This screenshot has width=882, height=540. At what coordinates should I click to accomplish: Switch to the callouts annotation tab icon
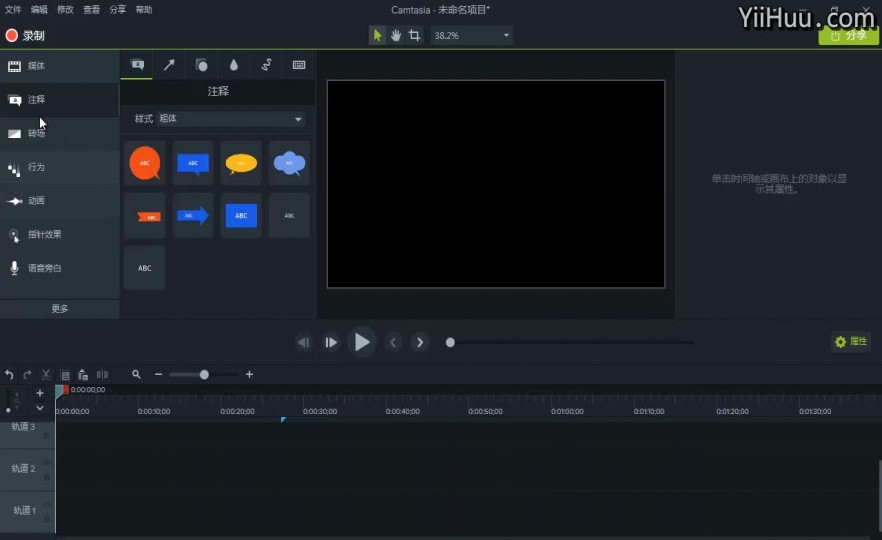137,65
